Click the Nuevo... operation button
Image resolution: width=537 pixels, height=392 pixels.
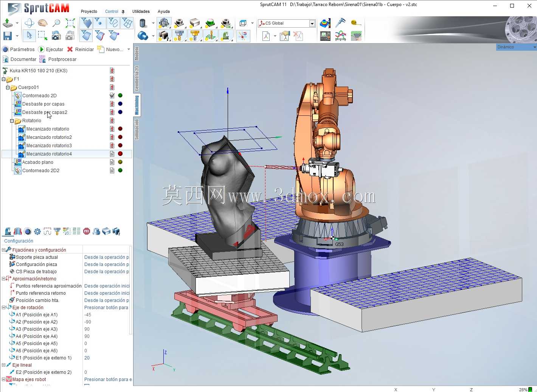[110, 49]
